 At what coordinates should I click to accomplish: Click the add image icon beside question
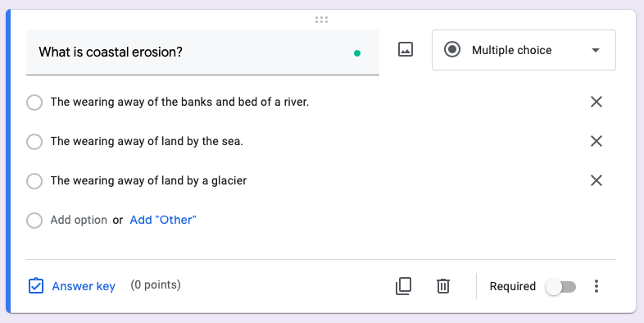[406, 50]
